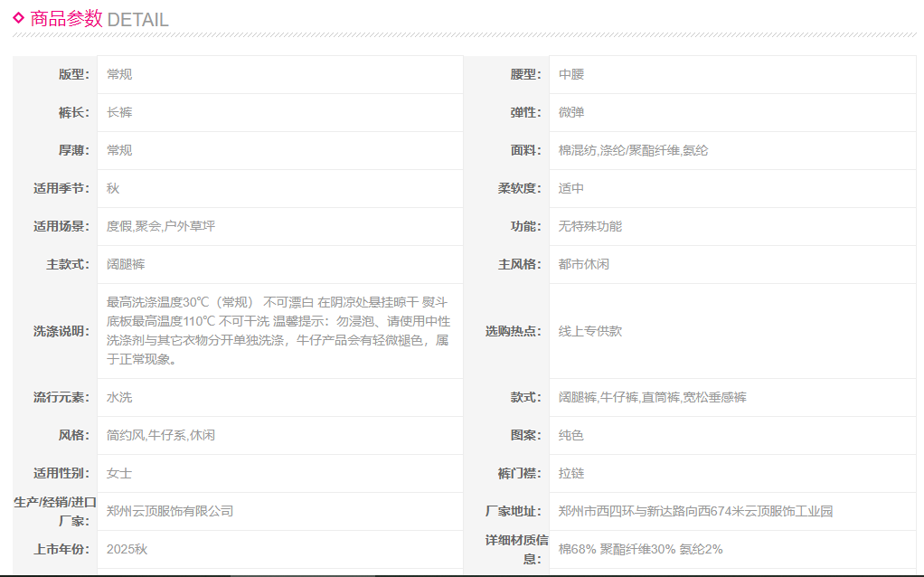Click the 腰型 value 中腰
The width and height of the screenshot is (924, 577).
tap(571, 74)
